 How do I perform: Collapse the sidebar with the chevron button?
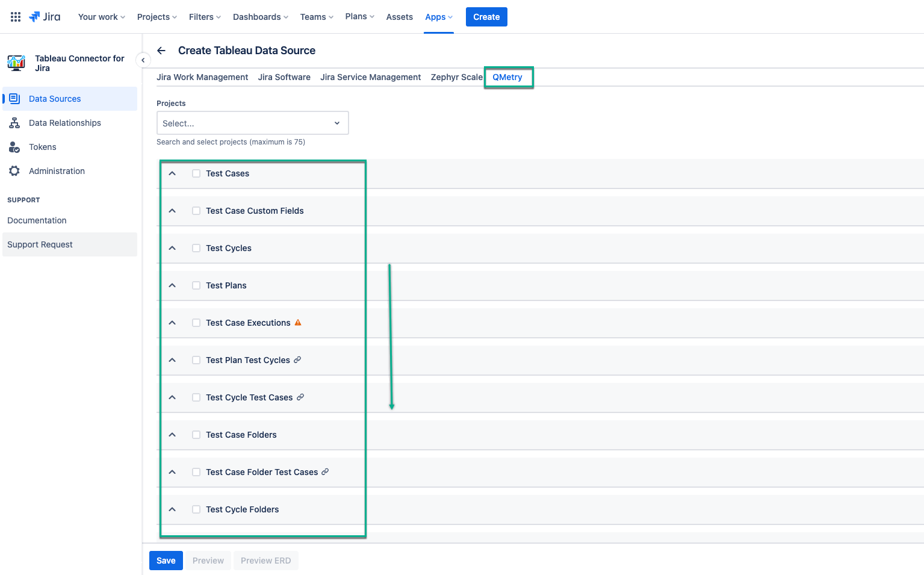pyautogui.click(x=143, y=60)
